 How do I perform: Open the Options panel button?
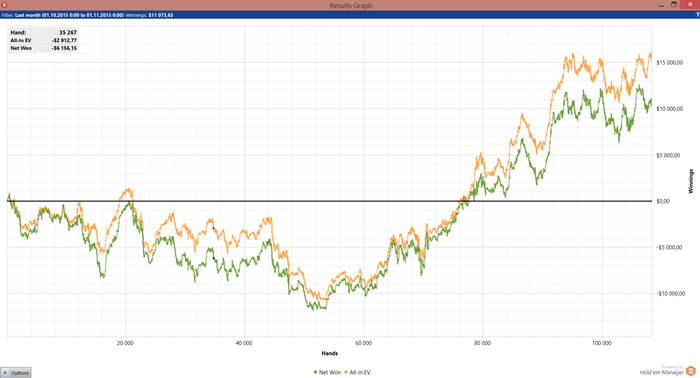(16, 373)
